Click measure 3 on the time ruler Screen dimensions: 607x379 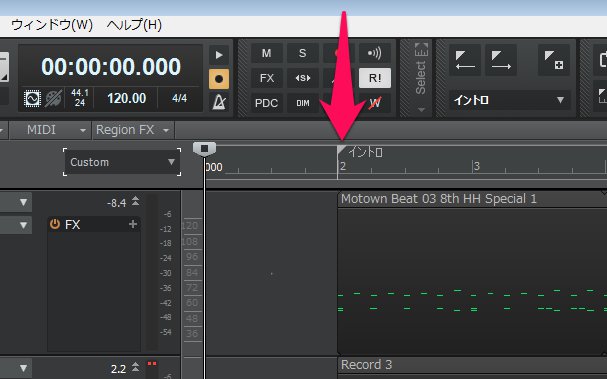coord(477,166)
